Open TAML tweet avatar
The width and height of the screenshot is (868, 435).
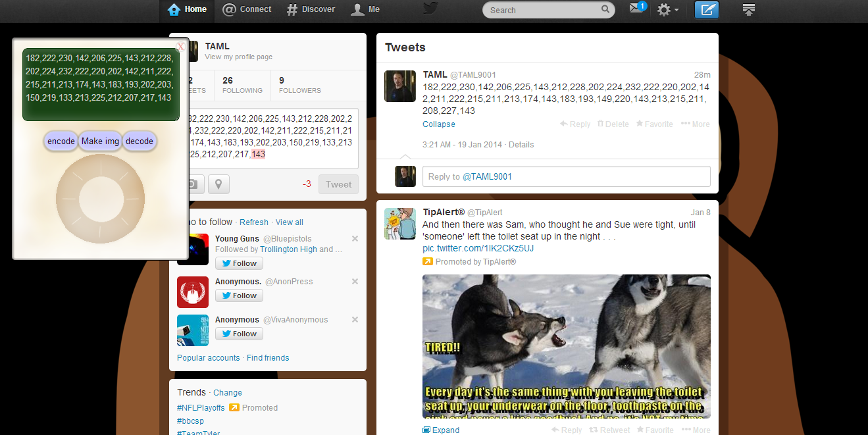[x=400, y=86]
